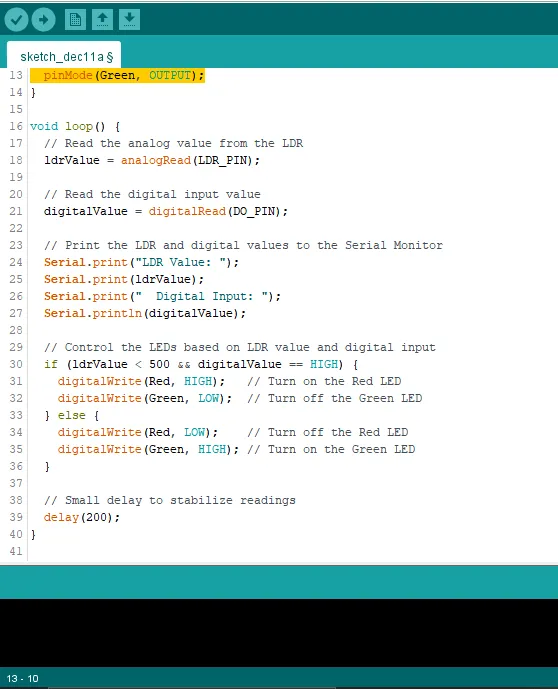The width and height of the screenshot is (558, 689).
Task: Click Serial.print("LDR Value: ") line
Action: click(141, 262)
